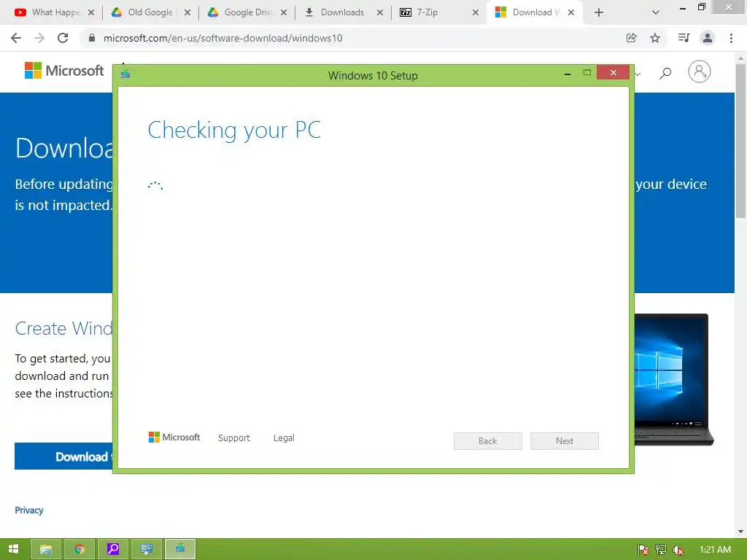Click the 1:21 AM taskbar clock
This screenshot has height=560, width=747.
(x=715, y=550)
